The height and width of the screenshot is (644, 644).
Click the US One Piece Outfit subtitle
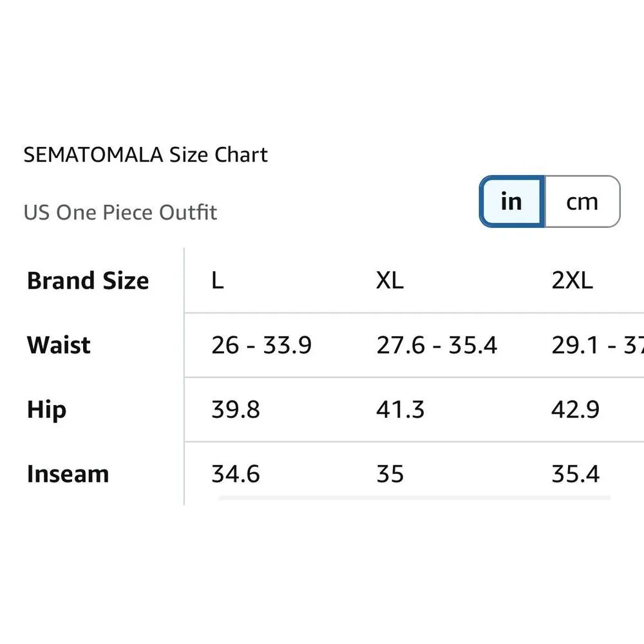tap(120, 213)
